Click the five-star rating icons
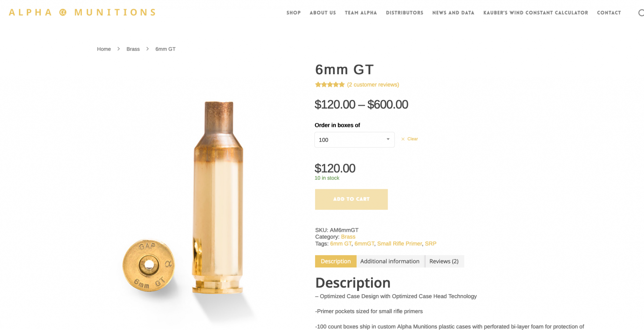Image resolution: width=644 pixels, height=330 pixels. pyautogui.click(x=330, y=85)
